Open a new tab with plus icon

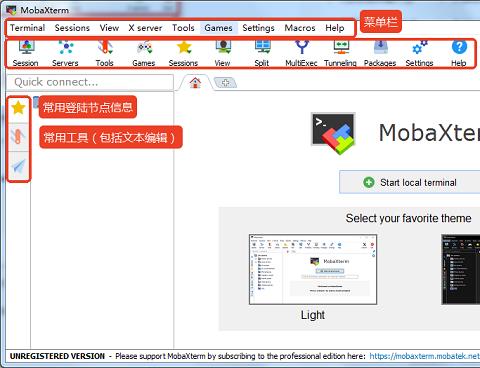click(225, 83)
